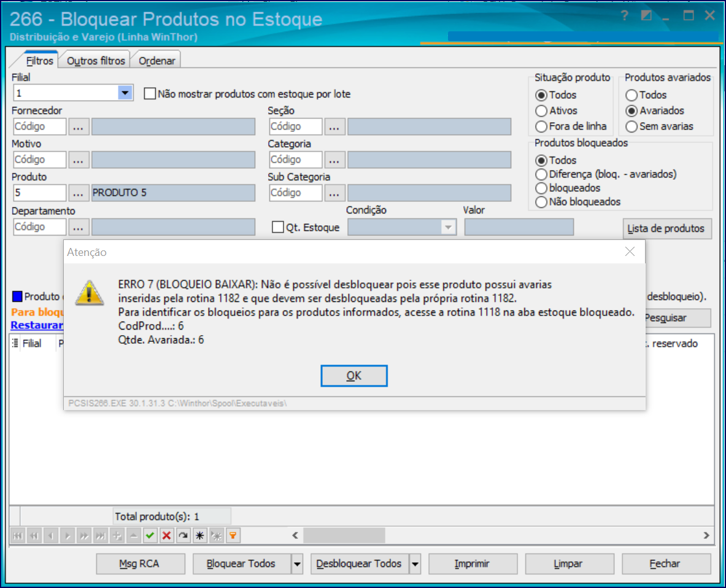The height and width of the screenshot is (588, 726).
Task: Select 'Sem avarias' radio option
Action: click(631, 126)
